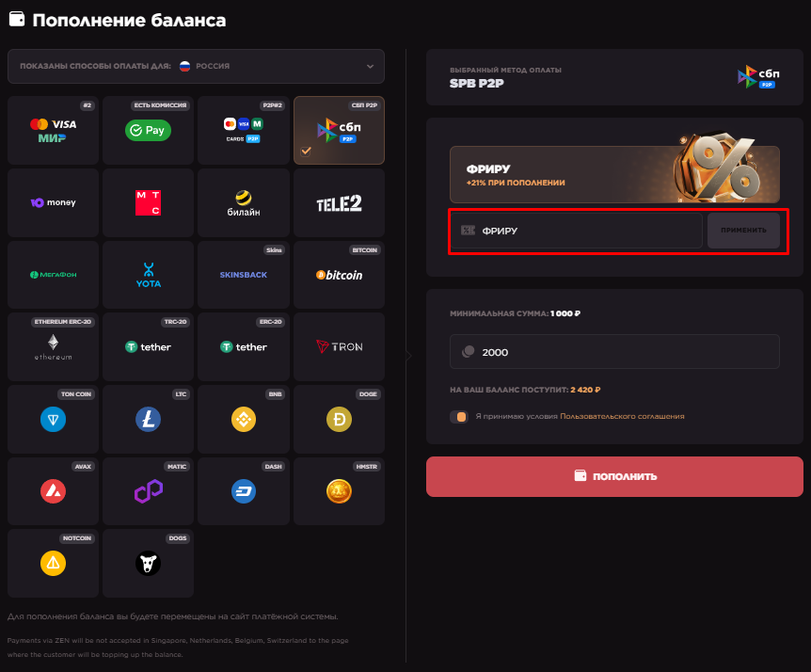The image size is (811, 672).
Task: Select the Beeline payment option
Action: tap(243, 202)
